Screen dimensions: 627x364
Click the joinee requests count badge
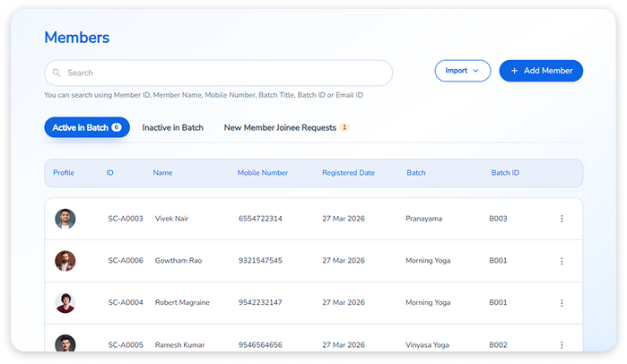(344, 127)
